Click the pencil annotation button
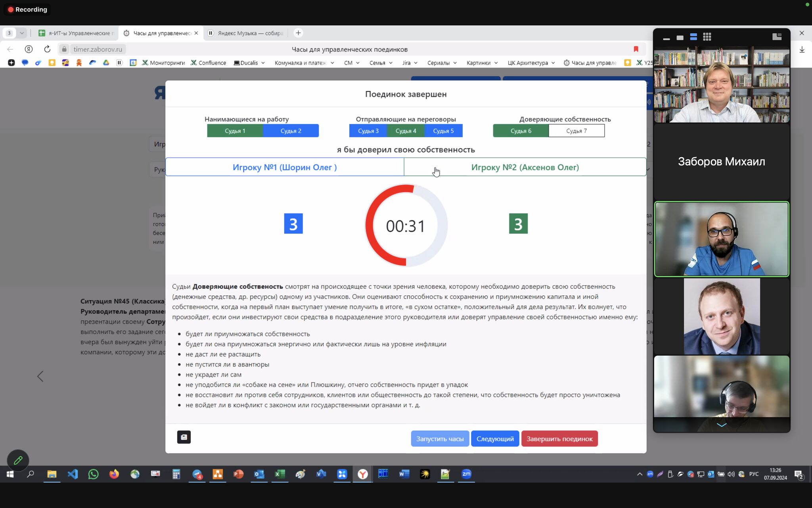 click(18, 460)
